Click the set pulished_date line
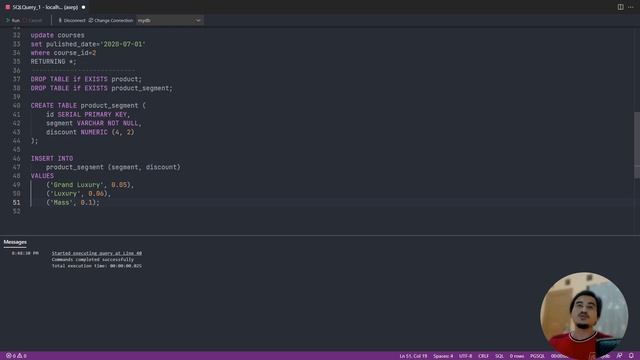The height and width of the screenshot is (360, 640). 88,44
